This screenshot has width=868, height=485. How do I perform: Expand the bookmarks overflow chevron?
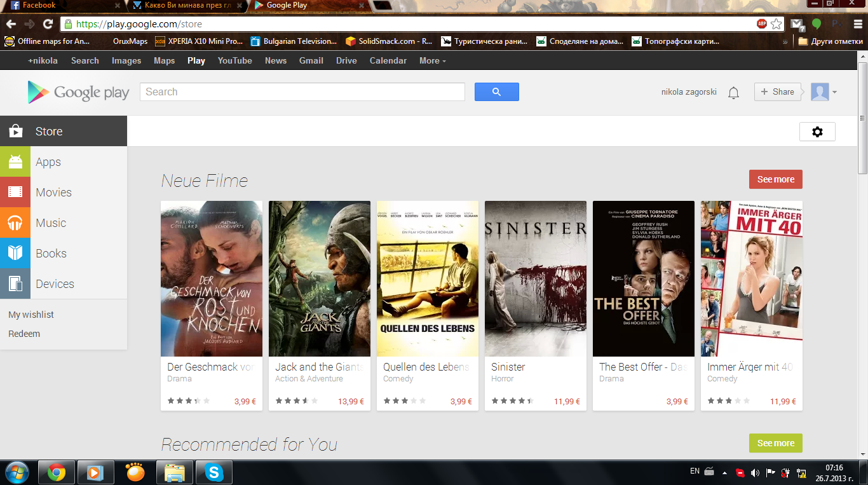pos(785,41)
